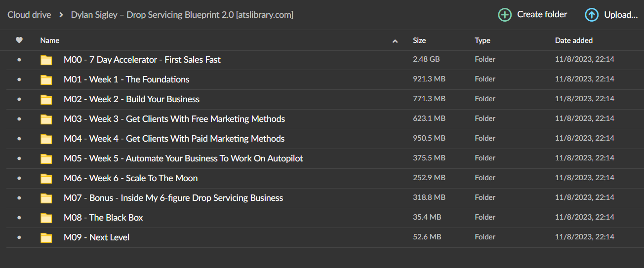Click the Folder type cell for M00 row
This screenshot has width=644, height=268.
tap(485, 59)
